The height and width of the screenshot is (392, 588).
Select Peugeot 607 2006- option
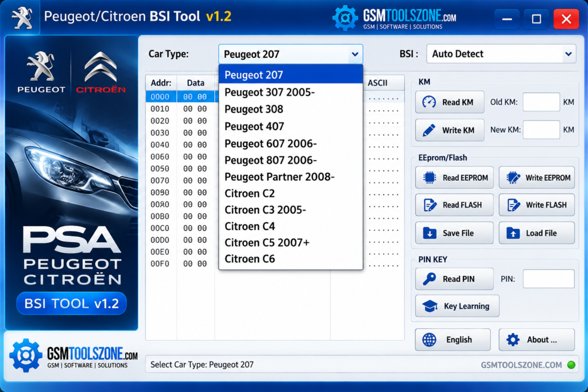tap(291, 143)
